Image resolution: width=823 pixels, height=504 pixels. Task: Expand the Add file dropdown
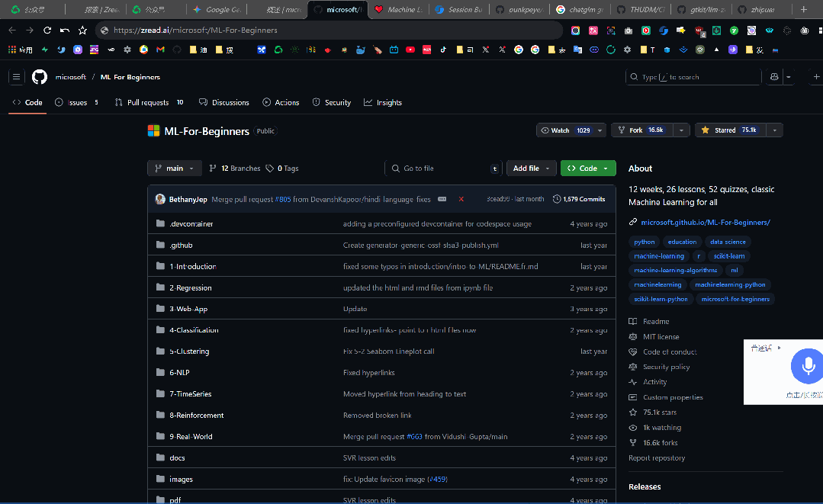(531, 169)
